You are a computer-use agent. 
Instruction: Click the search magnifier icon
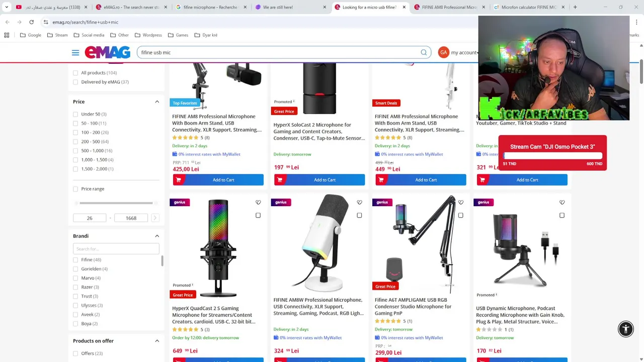coord(424,52)
